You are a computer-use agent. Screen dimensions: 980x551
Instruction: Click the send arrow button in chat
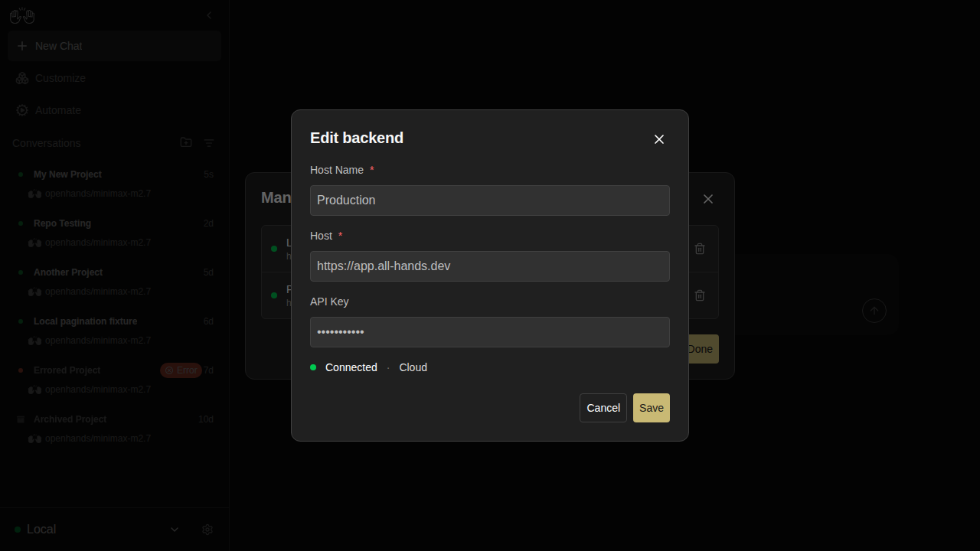(x=874, y=311)
